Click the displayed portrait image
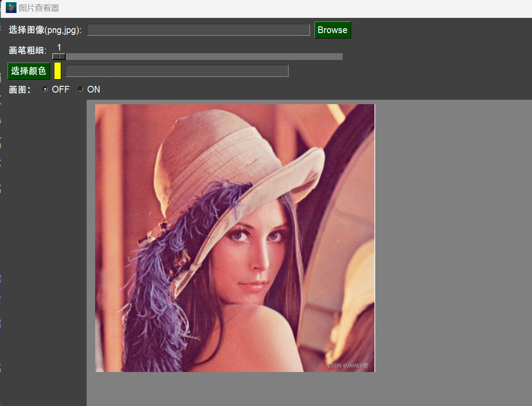 click(235, 238)
